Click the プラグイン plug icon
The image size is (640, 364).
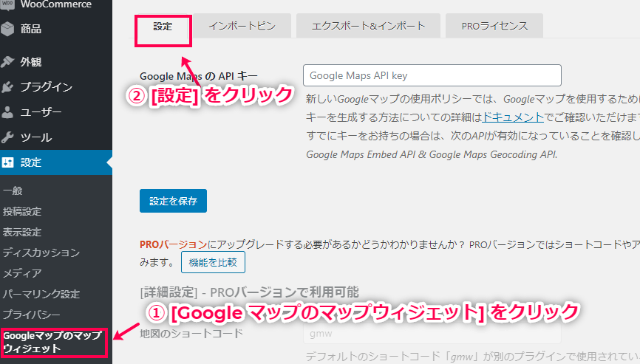click(x=8, y=87)
